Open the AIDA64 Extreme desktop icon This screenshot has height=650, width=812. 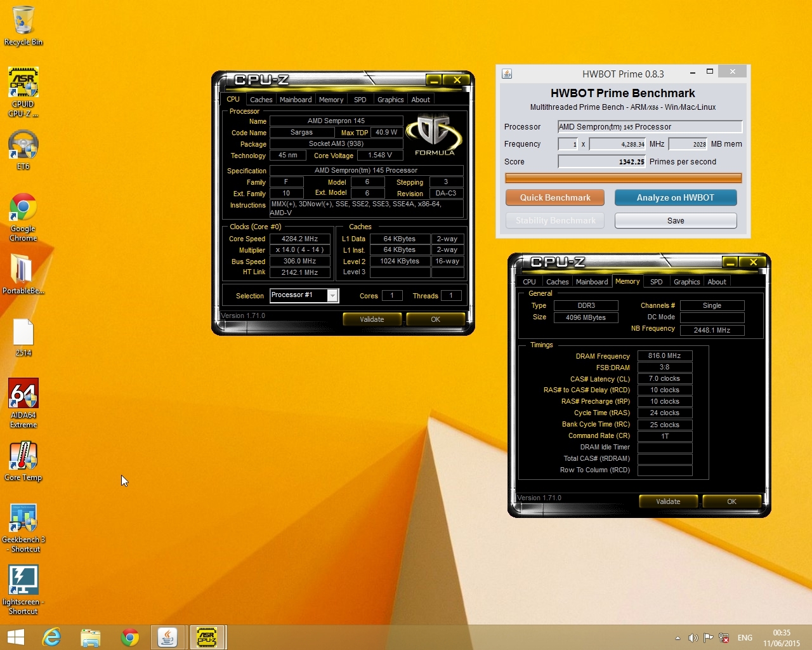point(23,403)
